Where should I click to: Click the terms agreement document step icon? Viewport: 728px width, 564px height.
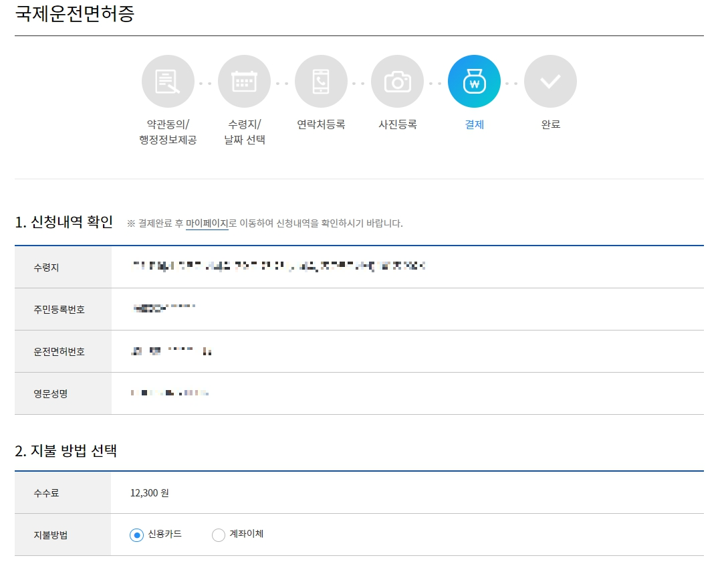168,82
